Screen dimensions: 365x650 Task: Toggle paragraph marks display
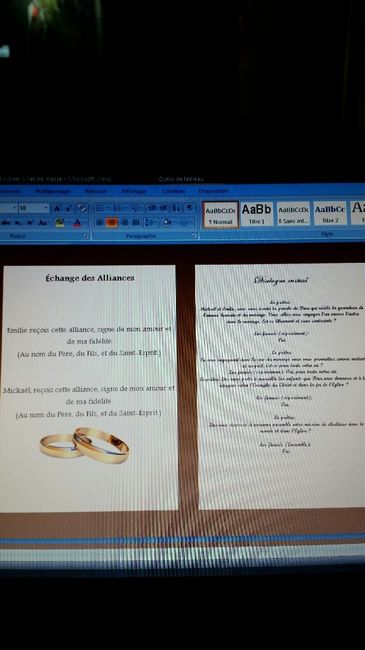point(189,208)
